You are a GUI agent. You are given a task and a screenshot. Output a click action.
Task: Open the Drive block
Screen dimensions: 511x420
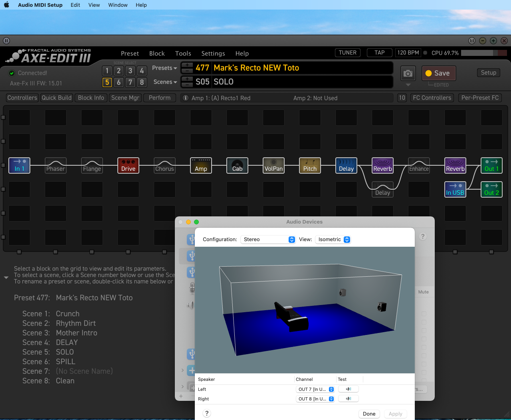tap(129, 165)
